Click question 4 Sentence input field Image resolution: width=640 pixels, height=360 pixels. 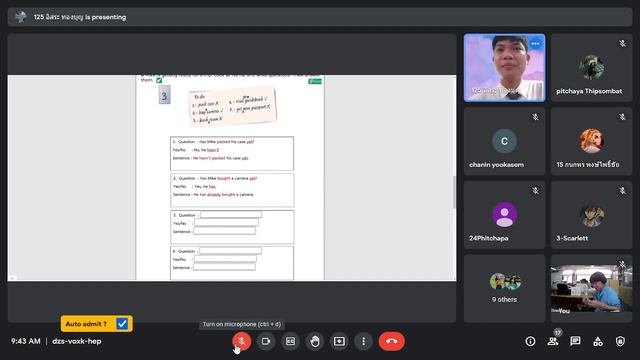pyautogui.click(x=224, y=267)
